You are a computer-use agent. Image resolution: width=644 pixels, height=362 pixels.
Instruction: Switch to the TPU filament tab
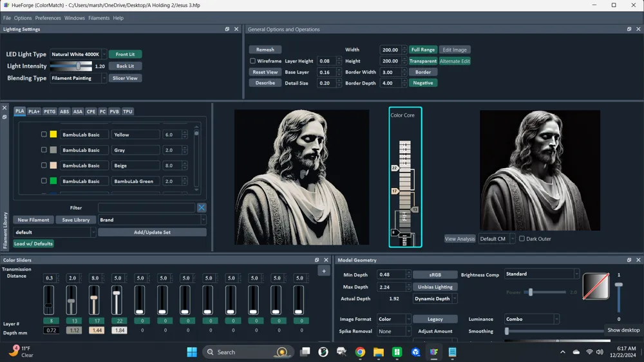click(x=128, y=111)
